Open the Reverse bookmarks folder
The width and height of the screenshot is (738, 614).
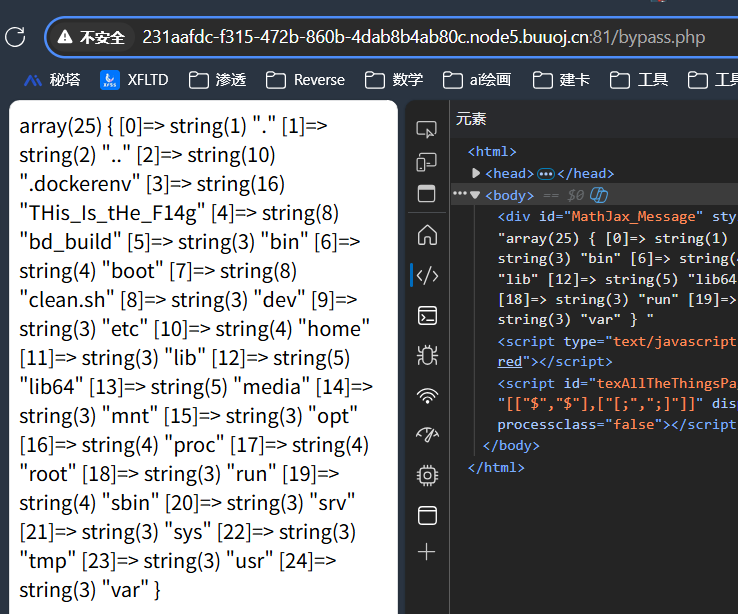305,80
